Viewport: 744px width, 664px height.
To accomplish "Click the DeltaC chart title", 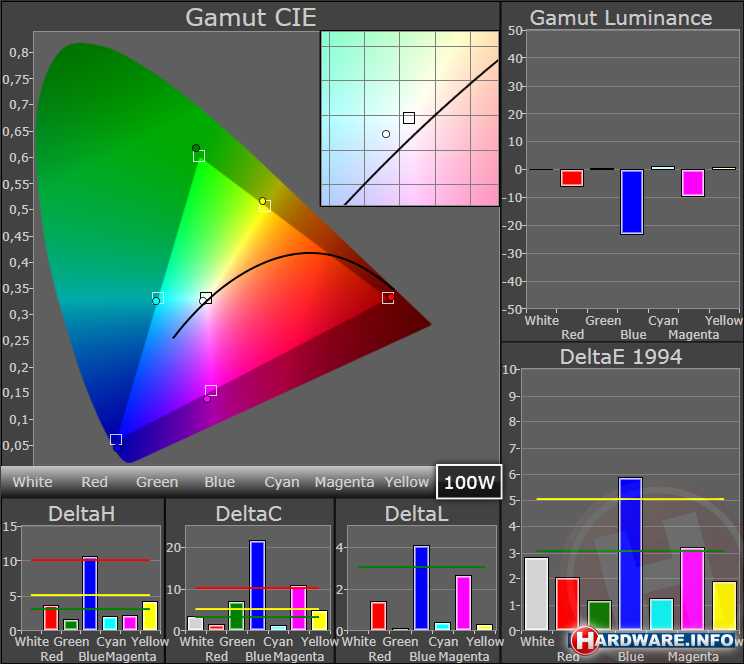I will 249,514.
